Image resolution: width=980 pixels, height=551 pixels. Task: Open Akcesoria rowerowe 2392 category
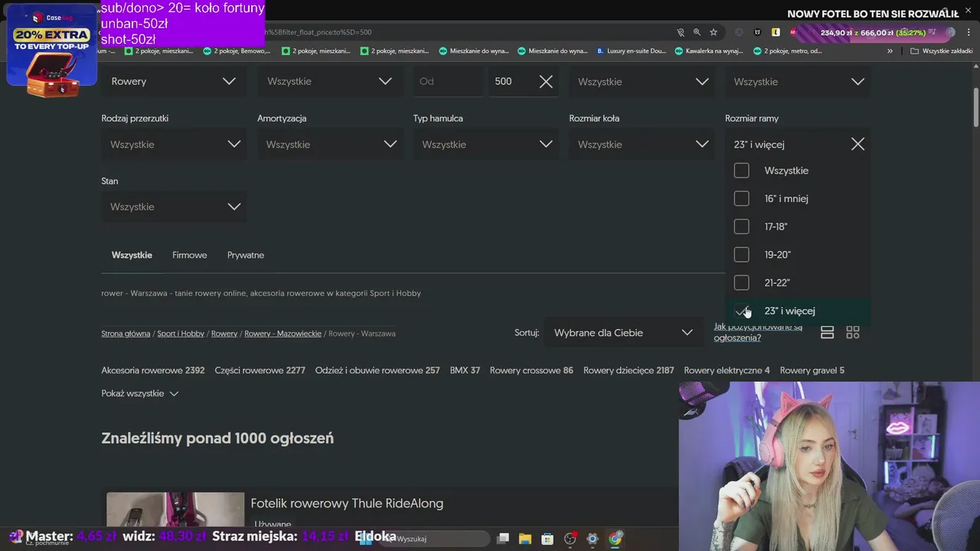coord(153,370)
